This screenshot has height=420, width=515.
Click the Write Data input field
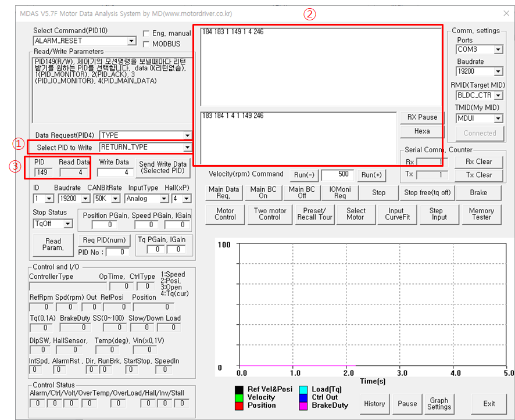tap(115, 173)
